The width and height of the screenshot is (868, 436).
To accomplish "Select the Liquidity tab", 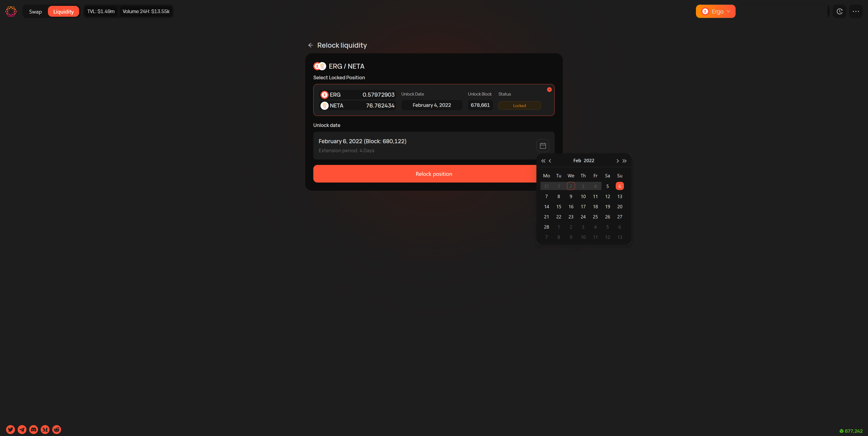I will point(63,11).
